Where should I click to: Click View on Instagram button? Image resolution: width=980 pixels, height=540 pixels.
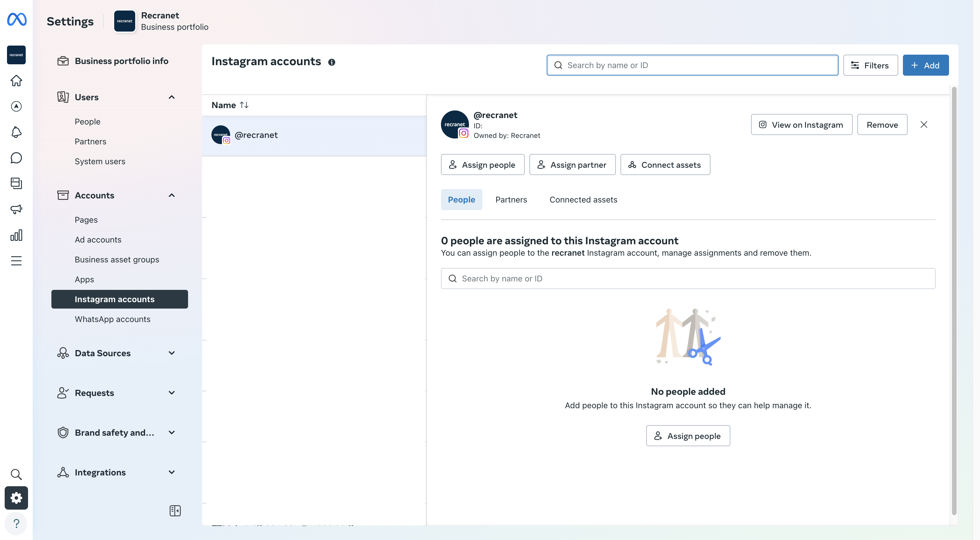point(802,124)
